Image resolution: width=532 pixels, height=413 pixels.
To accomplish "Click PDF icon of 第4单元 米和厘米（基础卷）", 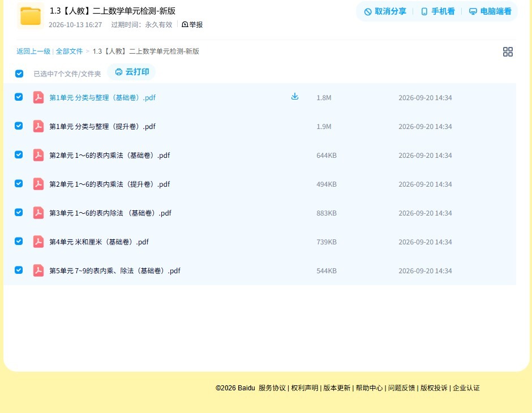I will tap(38, 242).
